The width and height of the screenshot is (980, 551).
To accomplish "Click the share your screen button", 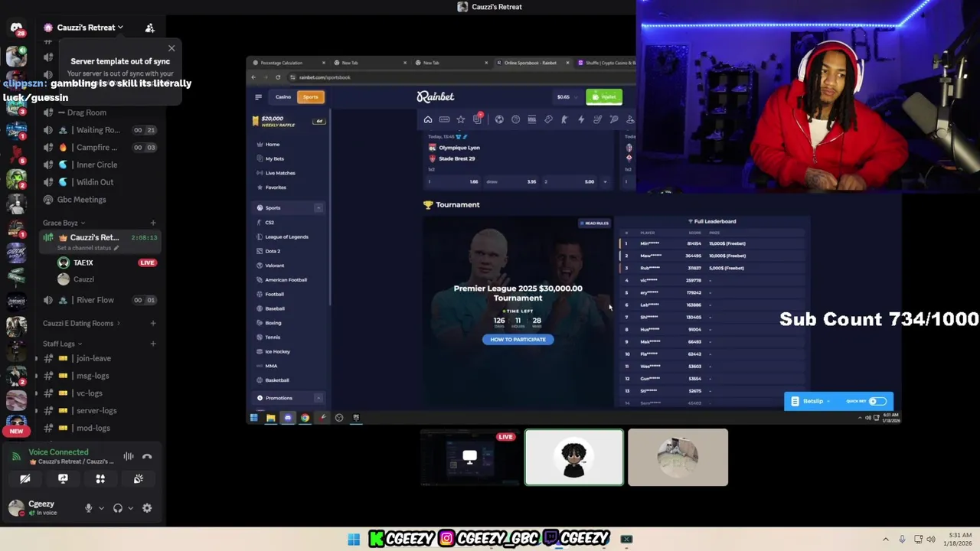I will click(63, 479).
